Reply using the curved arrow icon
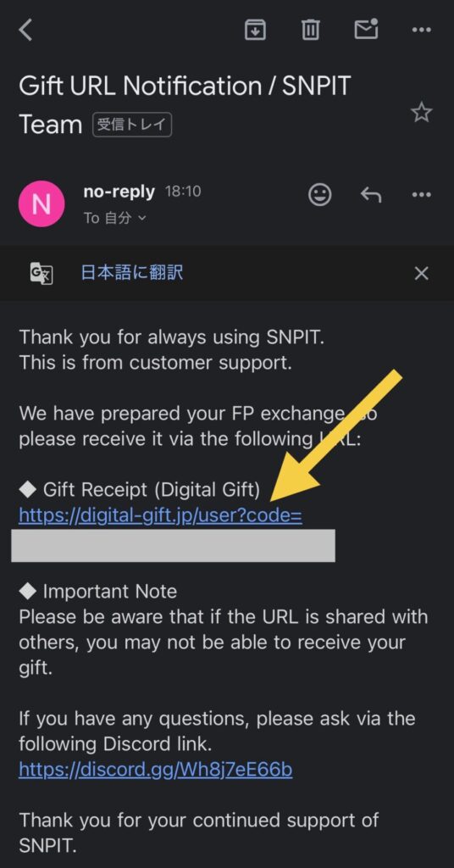Screen dimensions: 454x868 click(370, 195)
